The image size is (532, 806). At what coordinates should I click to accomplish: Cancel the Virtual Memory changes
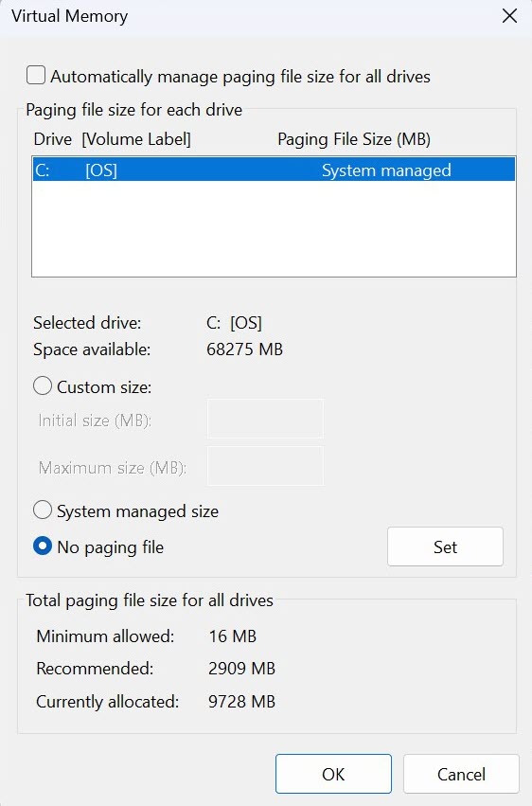click(461, 774)
